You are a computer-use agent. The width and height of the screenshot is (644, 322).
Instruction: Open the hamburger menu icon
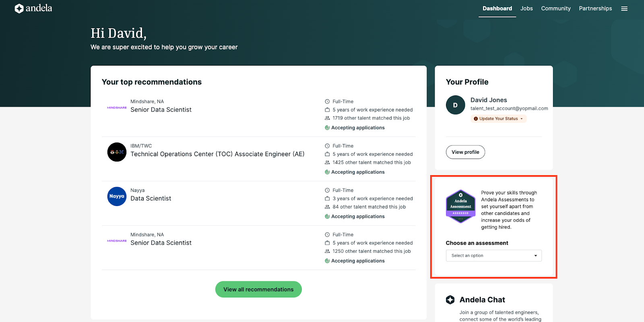pyautogui.click(x=624, y=8)
